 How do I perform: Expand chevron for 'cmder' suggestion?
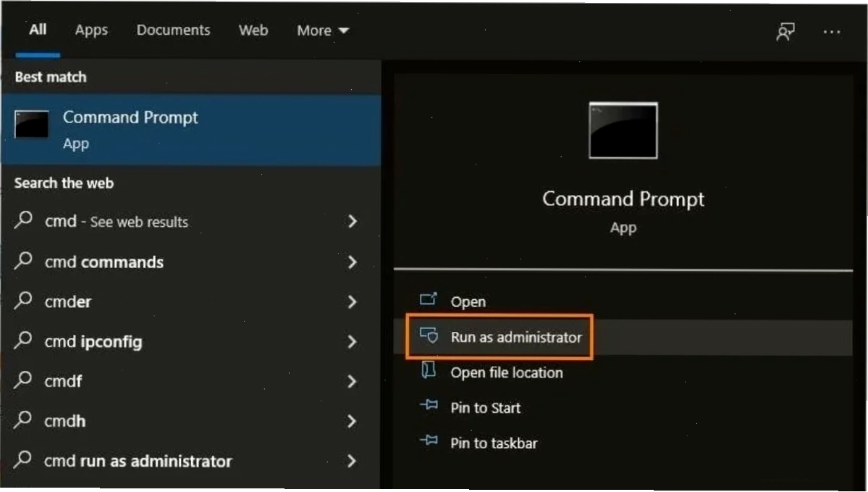click(352, 302)
